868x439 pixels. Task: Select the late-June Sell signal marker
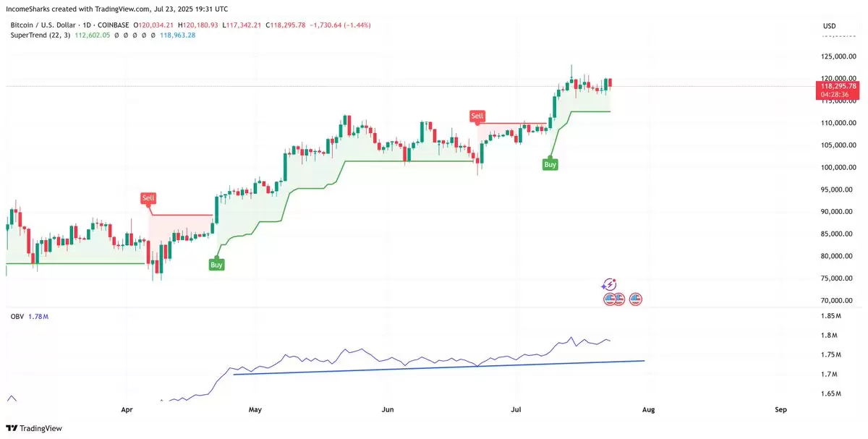pyautogui.click(x=477, y=116)
